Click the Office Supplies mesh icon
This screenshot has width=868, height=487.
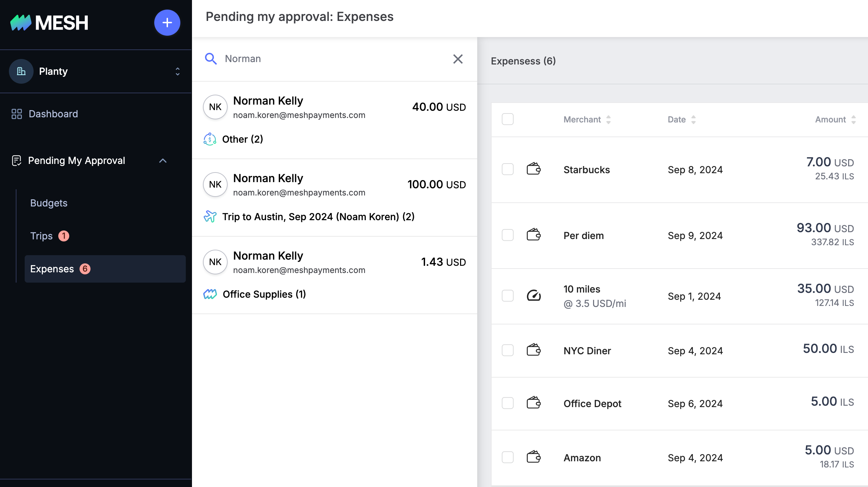210,294
